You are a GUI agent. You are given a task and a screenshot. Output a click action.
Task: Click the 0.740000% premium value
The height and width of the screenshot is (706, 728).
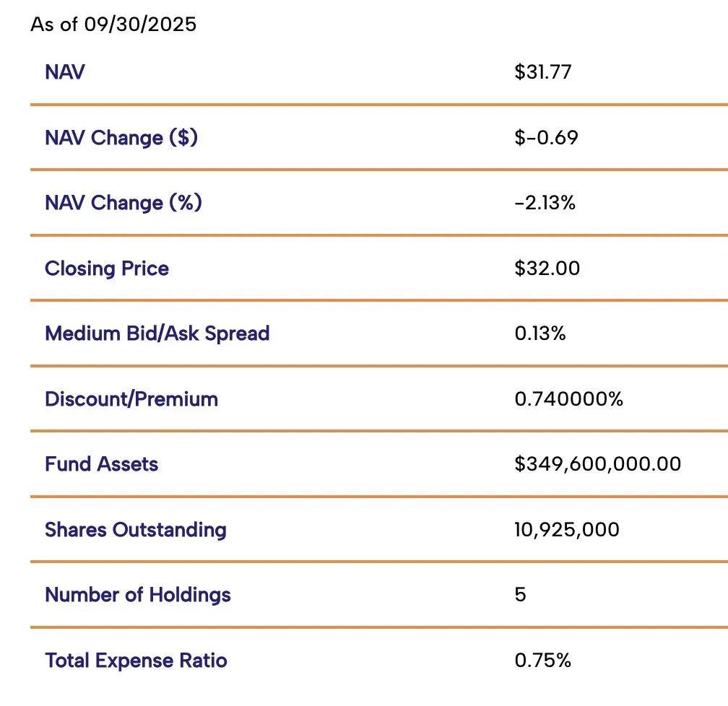568,399
